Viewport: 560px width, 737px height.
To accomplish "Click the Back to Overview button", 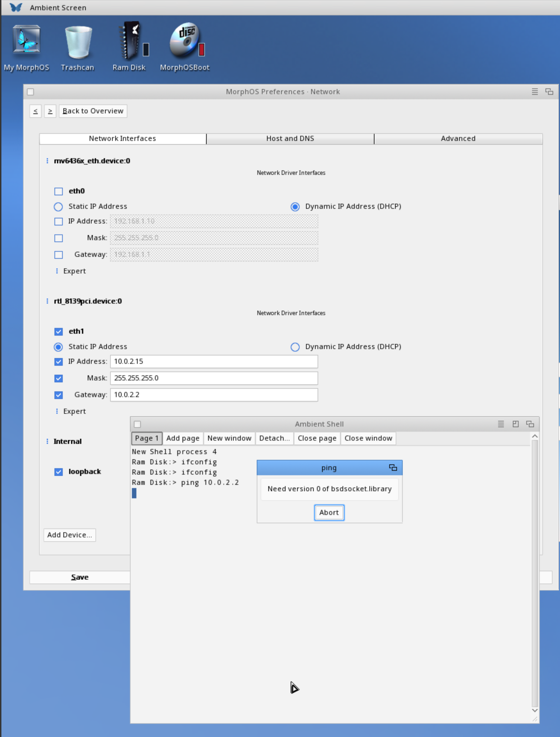I will point(93,111).
